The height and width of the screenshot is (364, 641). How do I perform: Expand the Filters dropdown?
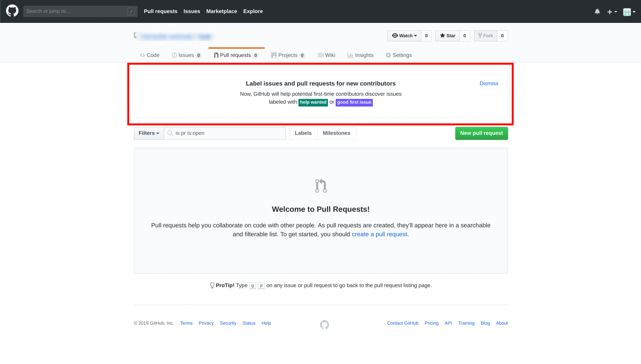149,133
